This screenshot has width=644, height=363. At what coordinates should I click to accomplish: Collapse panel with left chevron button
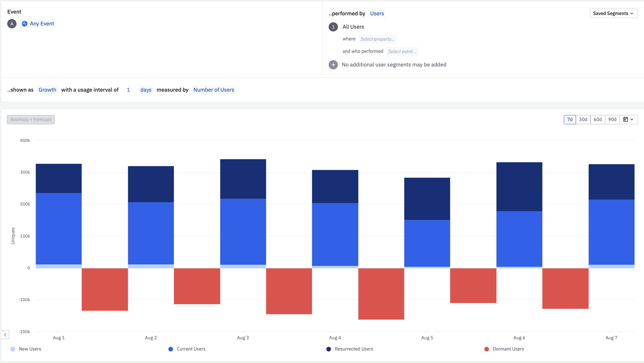(x=5, y=335)
